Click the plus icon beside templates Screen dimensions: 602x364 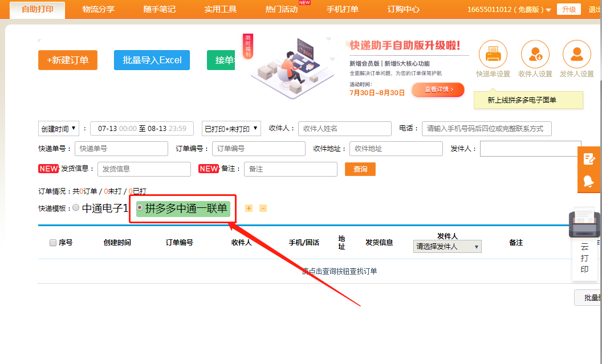click(x=249, y=208)
